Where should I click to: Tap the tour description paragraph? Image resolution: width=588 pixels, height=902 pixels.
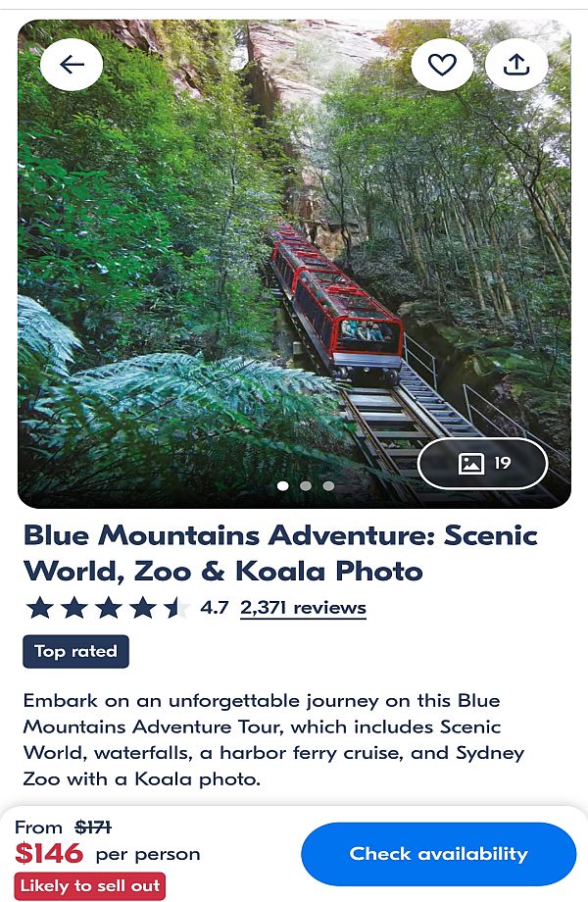(x=274, y=740)
